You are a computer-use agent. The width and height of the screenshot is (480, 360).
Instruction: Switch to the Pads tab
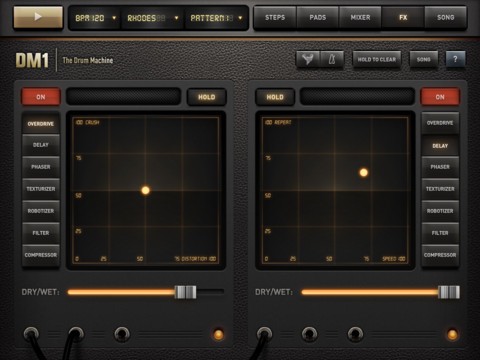(x=318, y=17)
